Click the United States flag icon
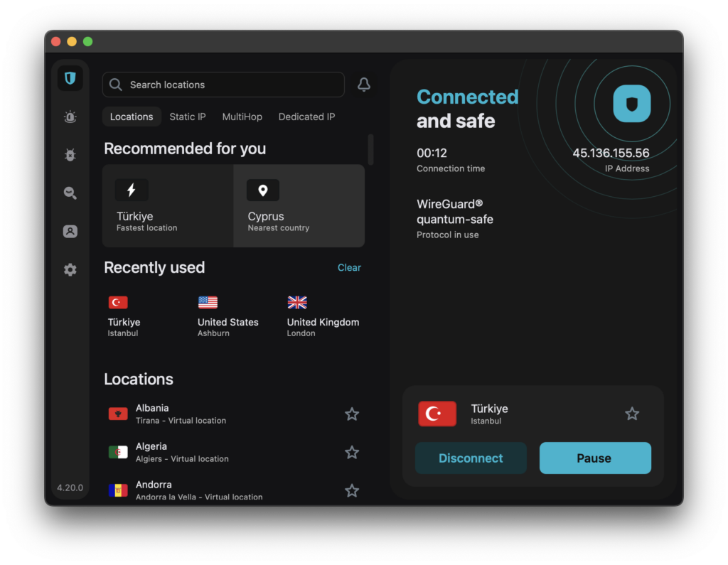The height and width of the screenshot is (565, 728). (208, 303)
